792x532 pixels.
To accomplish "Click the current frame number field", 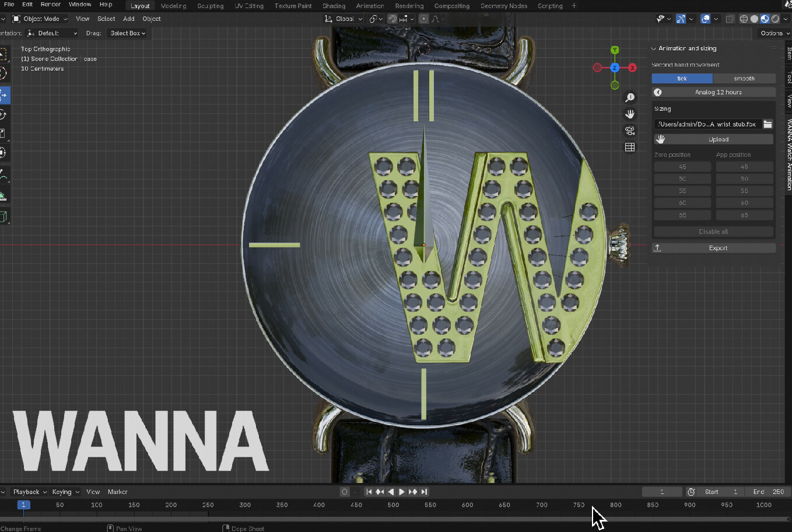I will (x=662, y=492).
